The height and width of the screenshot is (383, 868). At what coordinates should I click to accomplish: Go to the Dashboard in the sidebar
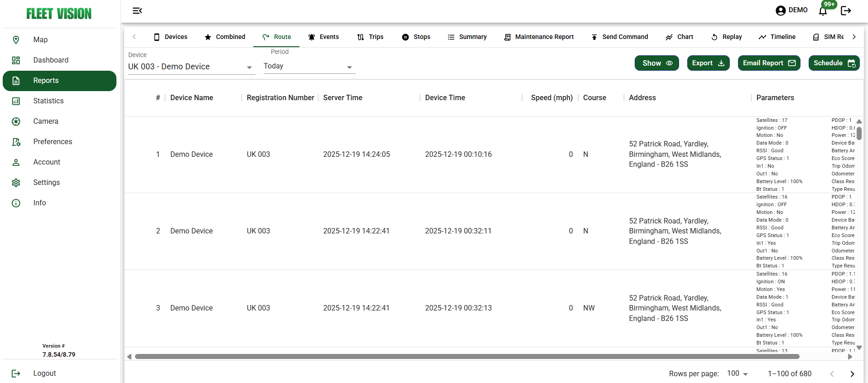(x=50, y=60)
